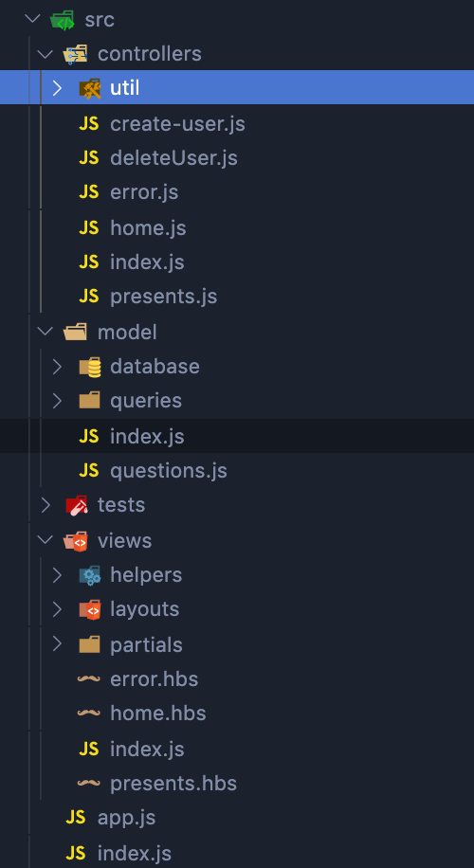The image size is (474, 868).
Task: Click the database folder icon
Action: tap(89, 367)
